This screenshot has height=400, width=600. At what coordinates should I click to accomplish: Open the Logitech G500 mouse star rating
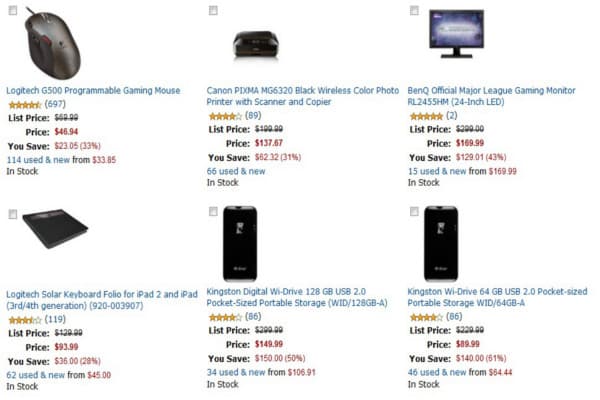tap(24, 104)
